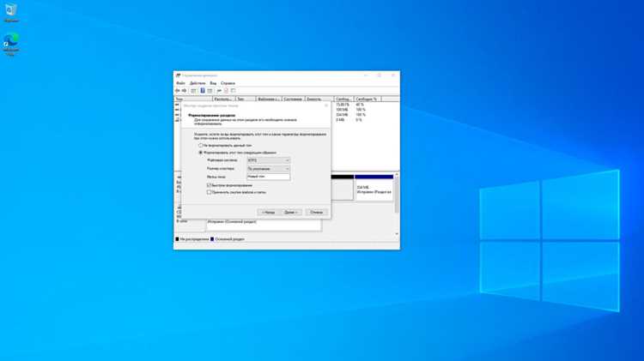Click the disk pane scrollbar down arrow
The image size is (644, 361).
tap(397, 234)
